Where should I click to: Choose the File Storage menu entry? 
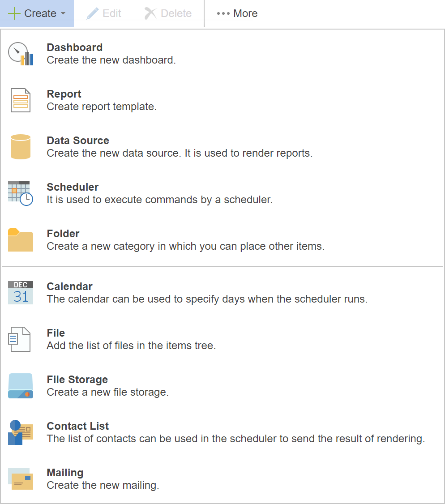click(77, 380)
